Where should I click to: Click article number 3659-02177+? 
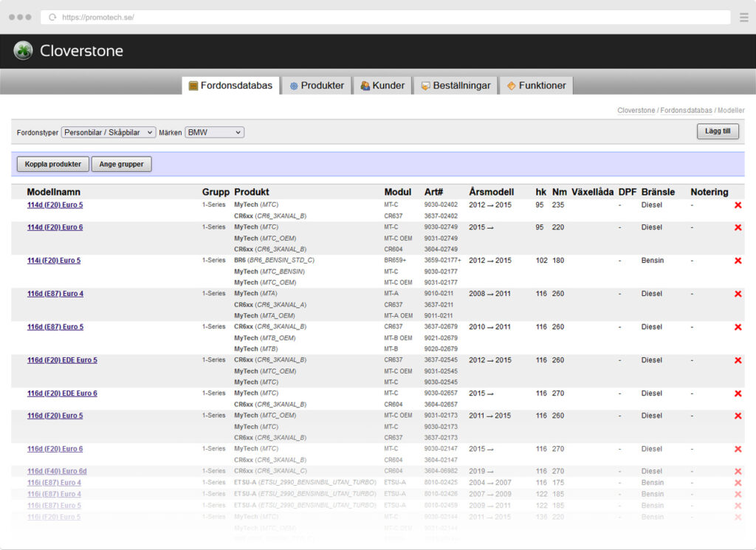443,261
